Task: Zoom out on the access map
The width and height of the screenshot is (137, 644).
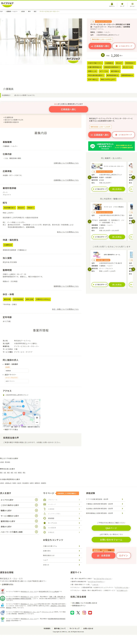Action: click(x=37, y=422)
